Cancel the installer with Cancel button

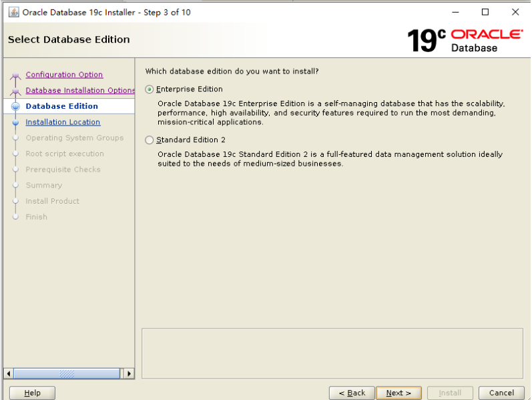pyautogui.click(x=501, y=393)
